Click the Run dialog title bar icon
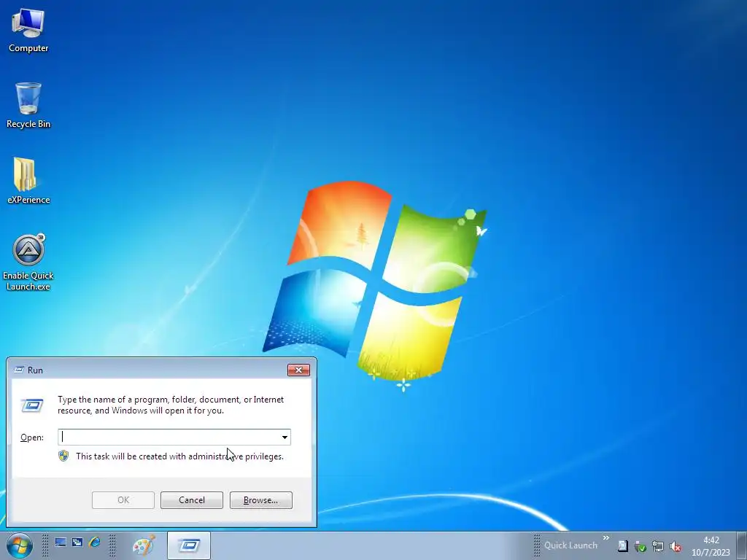 (x=19, y=370)
